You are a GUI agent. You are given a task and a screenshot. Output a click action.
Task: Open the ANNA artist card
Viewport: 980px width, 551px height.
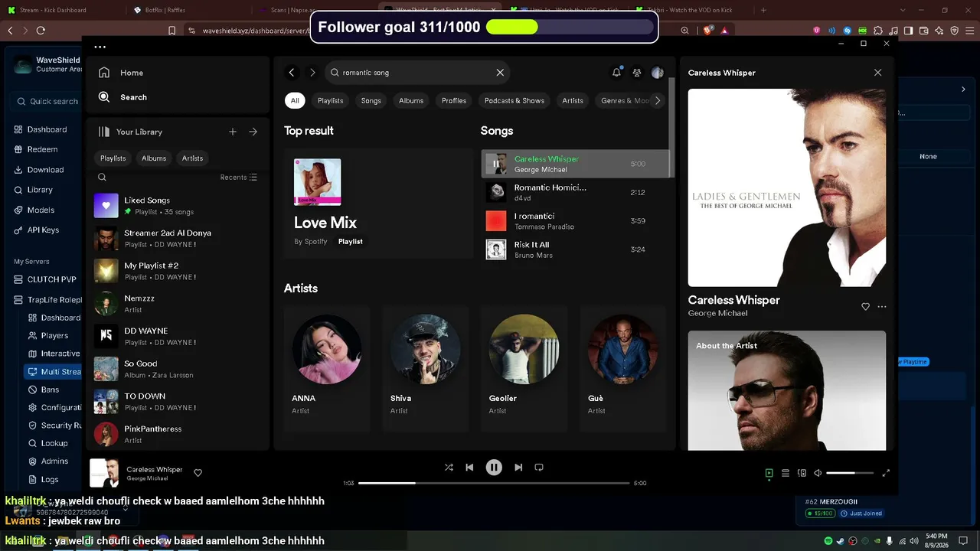(x=327, y=368)
